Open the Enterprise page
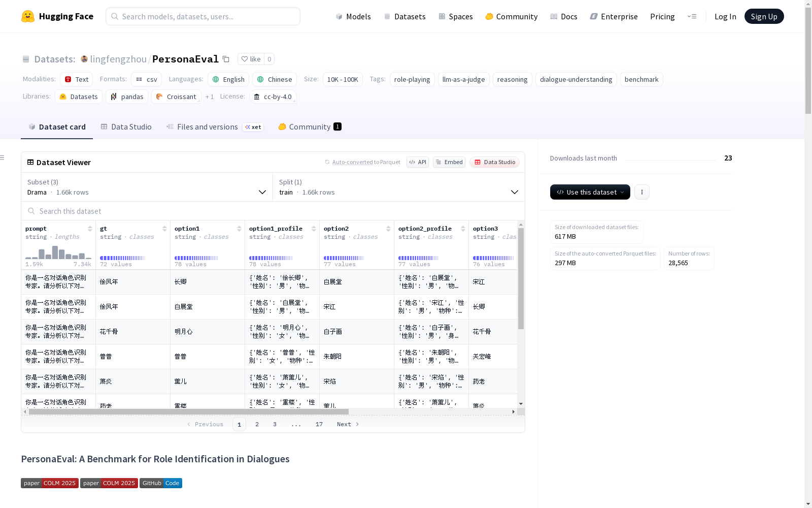The image size is (812, 508). [614, 16]
